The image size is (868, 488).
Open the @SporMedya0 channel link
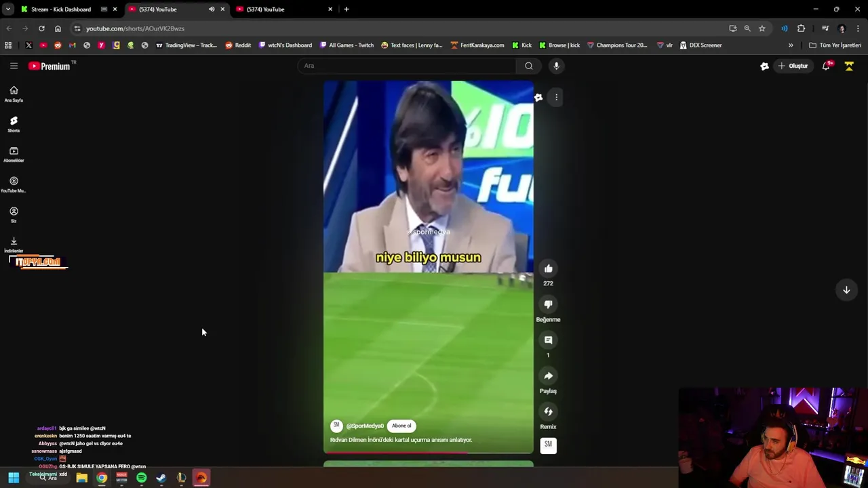coord(365,426)
